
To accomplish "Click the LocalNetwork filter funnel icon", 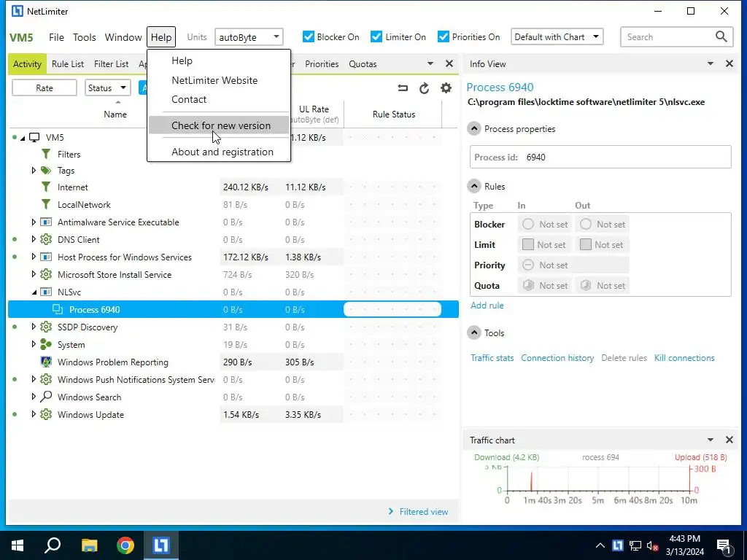I will pos(46,204).
